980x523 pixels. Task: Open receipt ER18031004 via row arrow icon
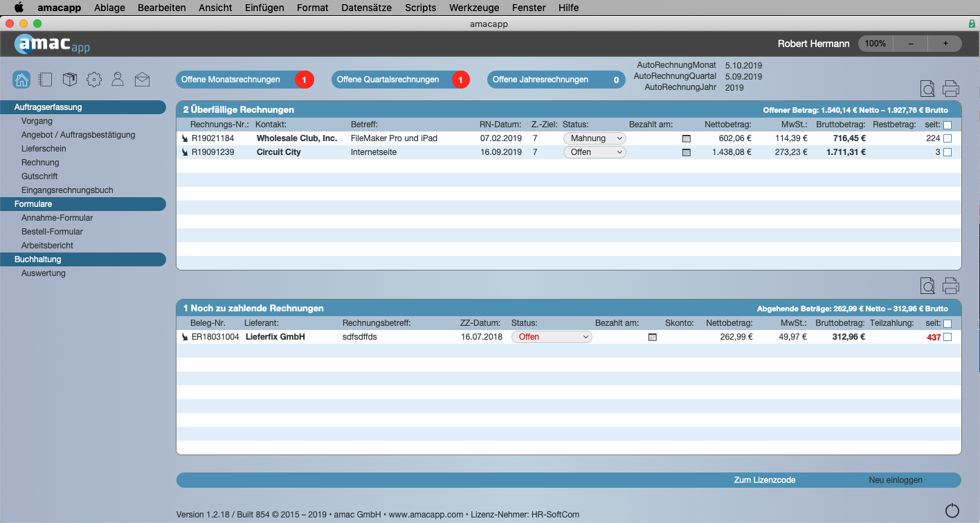click(x=185, y=337)
